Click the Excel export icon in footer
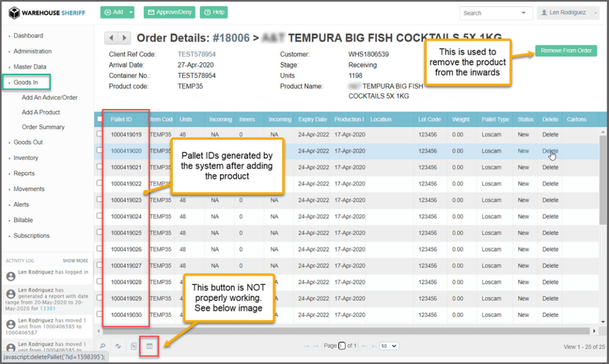The height and width of the screenshot is (364, 609). [x=134, y=346]
